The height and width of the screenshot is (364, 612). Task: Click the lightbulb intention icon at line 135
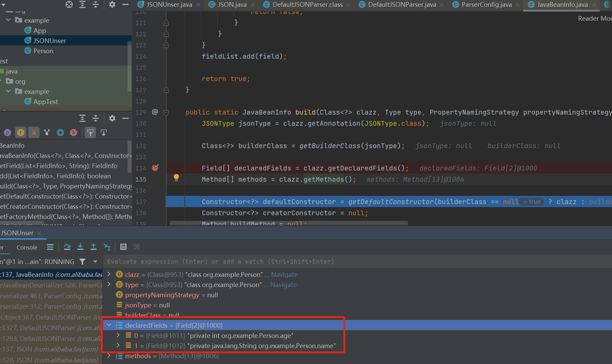tap(176, 177)
